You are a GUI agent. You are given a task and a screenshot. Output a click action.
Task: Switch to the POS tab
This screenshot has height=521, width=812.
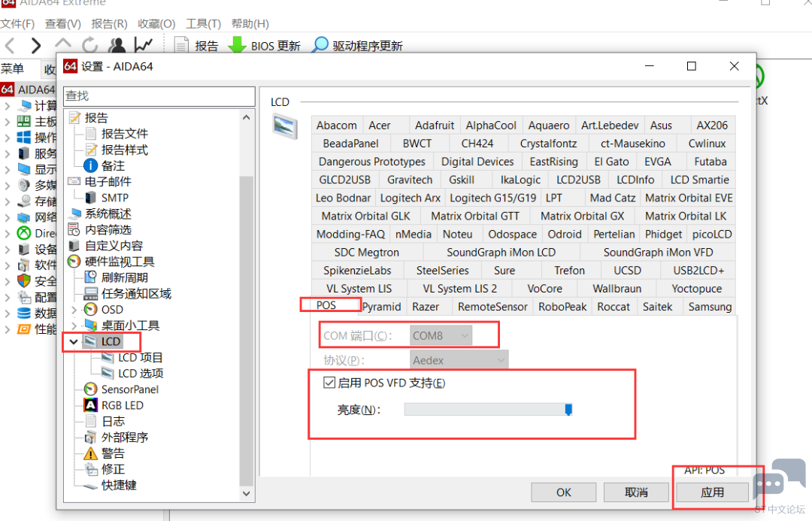(326, 305)
